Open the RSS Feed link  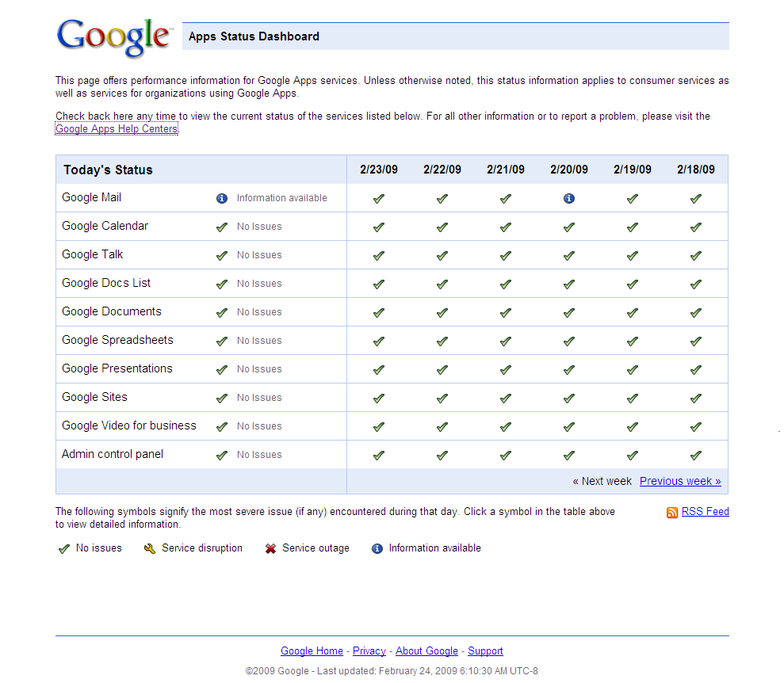coord(705,512)
